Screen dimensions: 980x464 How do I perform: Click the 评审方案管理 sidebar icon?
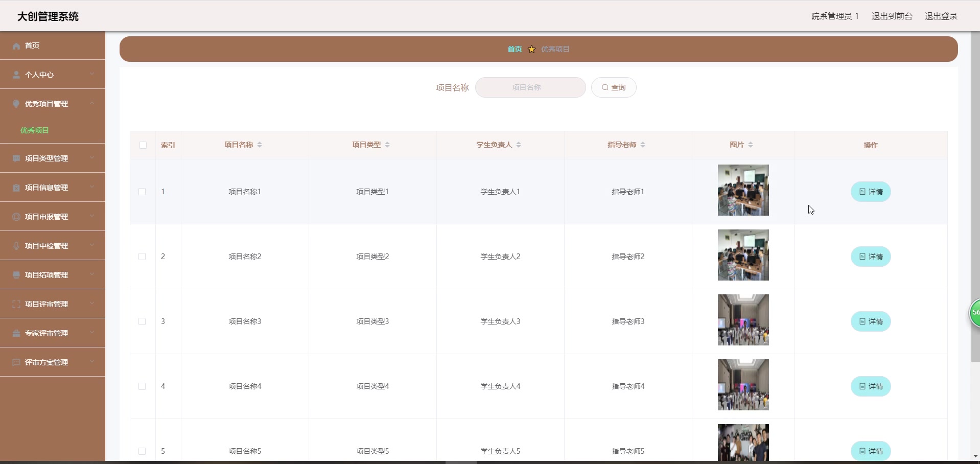(16, 362)
